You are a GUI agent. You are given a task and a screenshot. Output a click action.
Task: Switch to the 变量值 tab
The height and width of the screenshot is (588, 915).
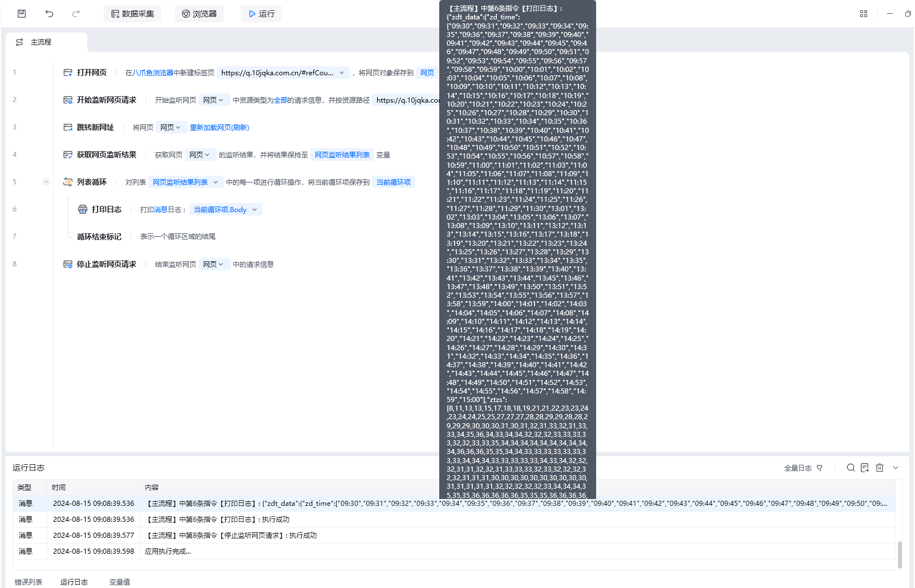120,582
